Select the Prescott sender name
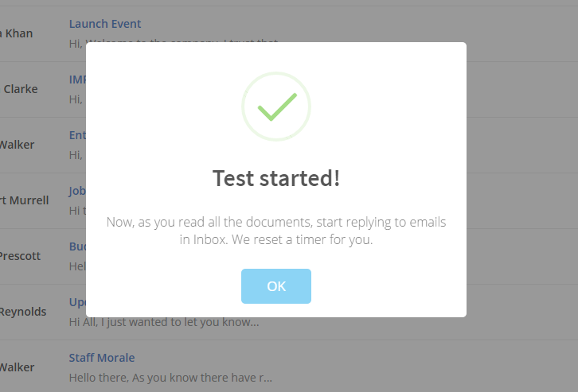This screenshot has height=392, width=578. pos(20,256)
